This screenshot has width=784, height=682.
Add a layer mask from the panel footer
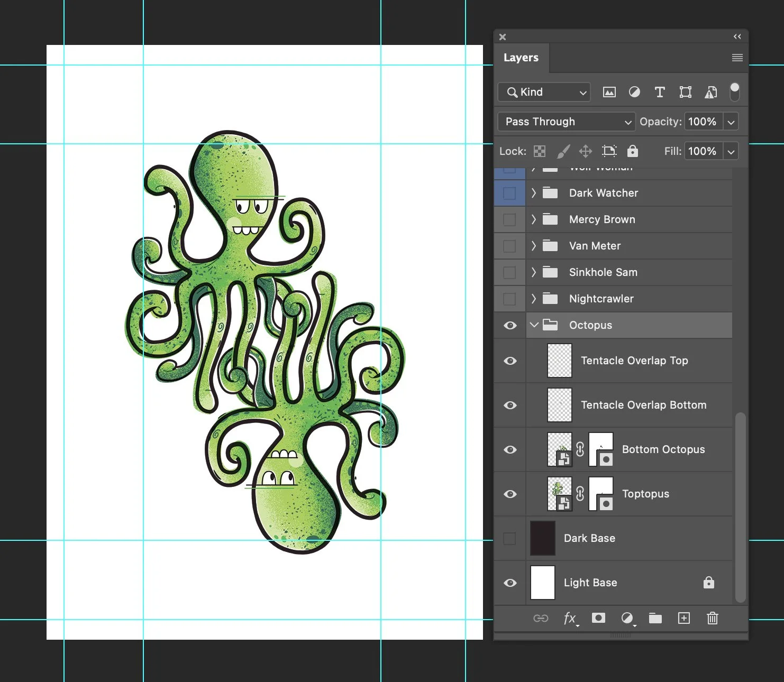tap(598, 619)
